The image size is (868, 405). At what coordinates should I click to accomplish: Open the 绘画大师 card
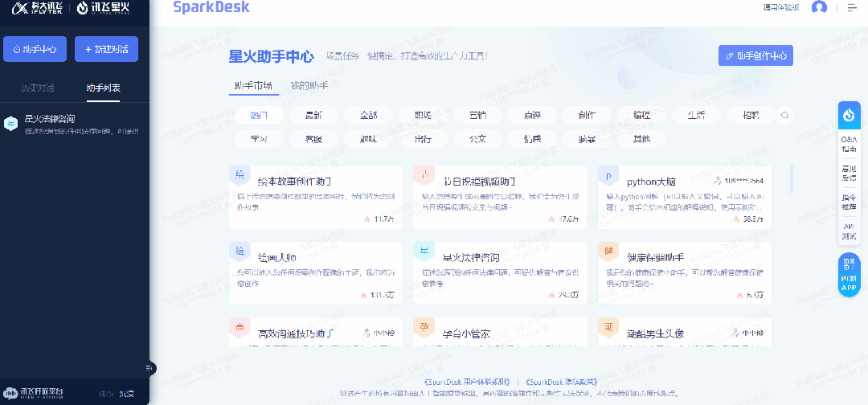click(316, 272)
